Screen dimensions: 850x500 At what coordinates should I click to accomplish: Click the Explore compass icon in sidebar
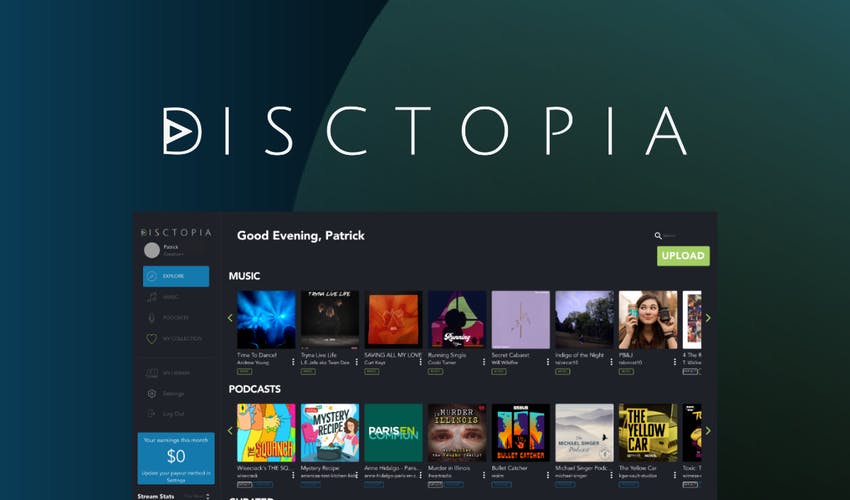[152, 276]
